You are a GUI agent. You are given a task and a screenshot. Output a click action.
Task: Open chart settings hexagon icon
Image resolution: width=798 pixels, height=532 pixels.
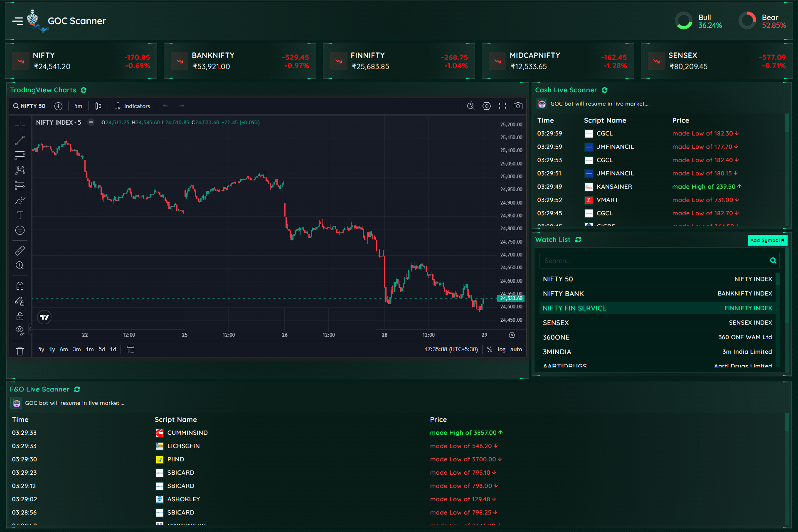487,106
